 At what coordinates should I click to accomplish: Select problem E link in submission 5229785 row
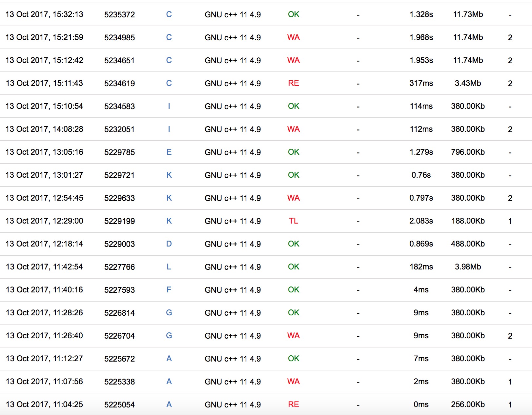pyautogui.click(x=169, y=152)
